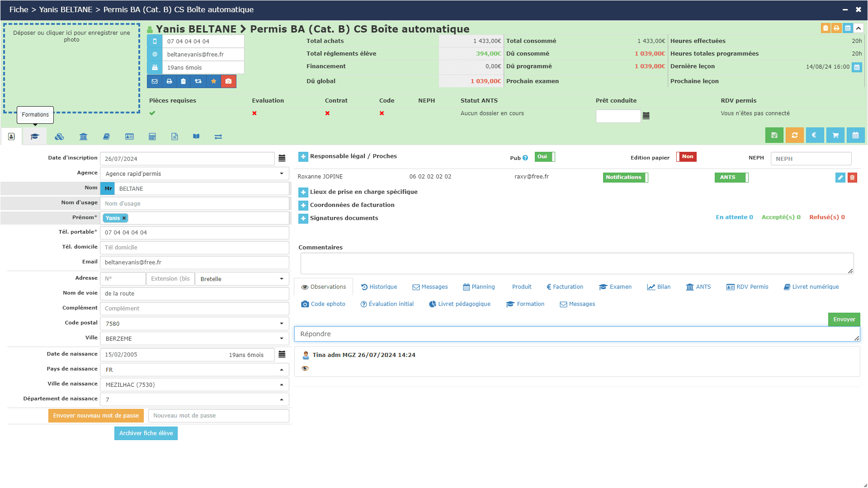Click into the Répondre text field
The height and width of the screenshot is (488, 868).
[x=577, y=334]
